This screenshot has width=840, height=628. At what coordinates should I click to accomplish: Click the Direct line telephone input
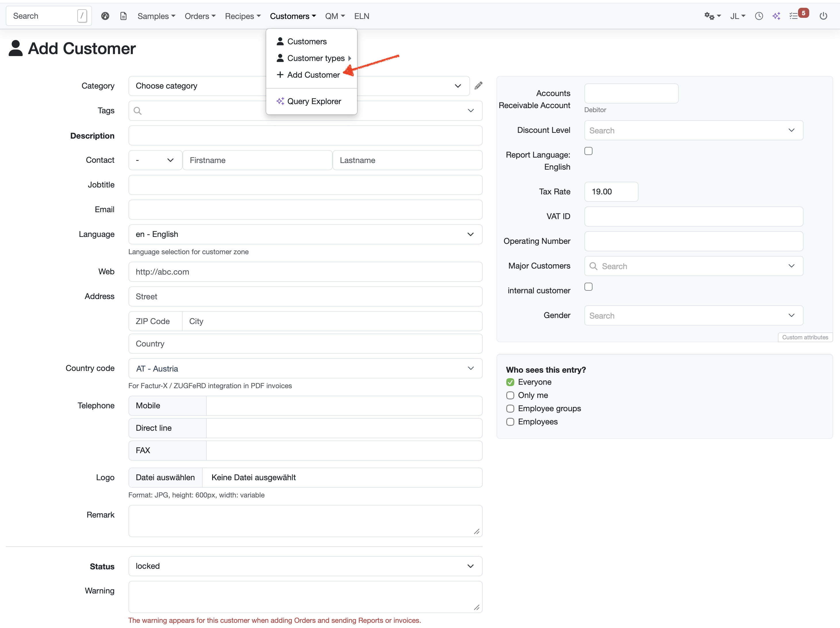pos(344,428)
